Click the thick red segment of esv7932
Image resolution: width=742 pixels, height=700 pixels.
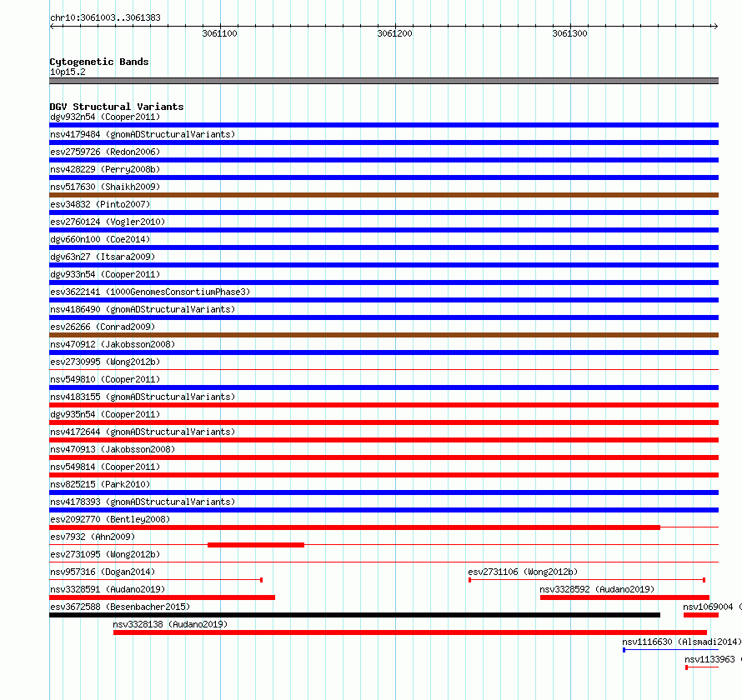pyautogui.click(x=256, y=545)
